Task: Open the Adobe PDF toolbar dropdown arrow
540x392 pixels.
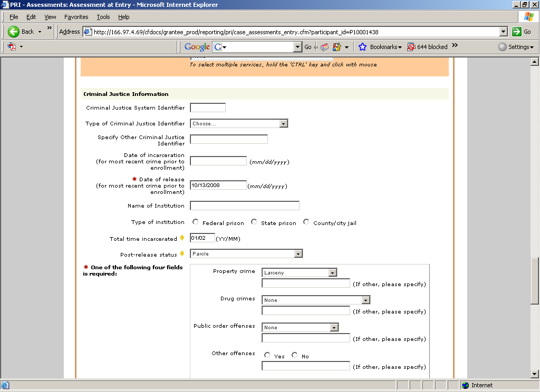Action: 21,46
